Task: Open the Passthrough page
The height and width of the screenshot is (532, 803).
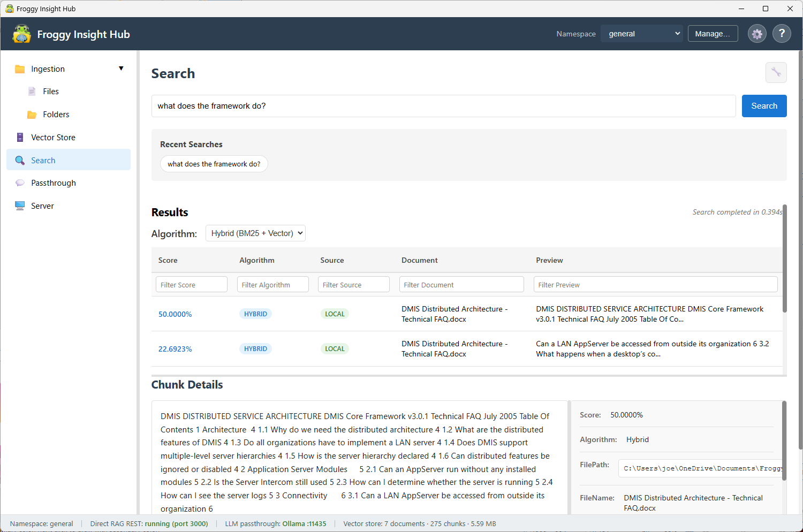Action: [69, 183]
